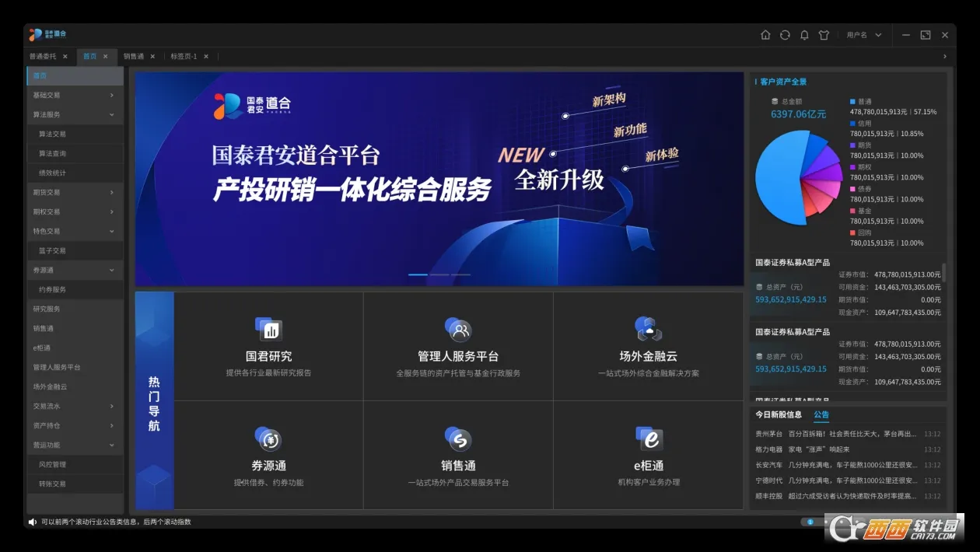Click the skin shirt icon
The height and width of the screenshot is (552, 980).
(x=824, y=35)
